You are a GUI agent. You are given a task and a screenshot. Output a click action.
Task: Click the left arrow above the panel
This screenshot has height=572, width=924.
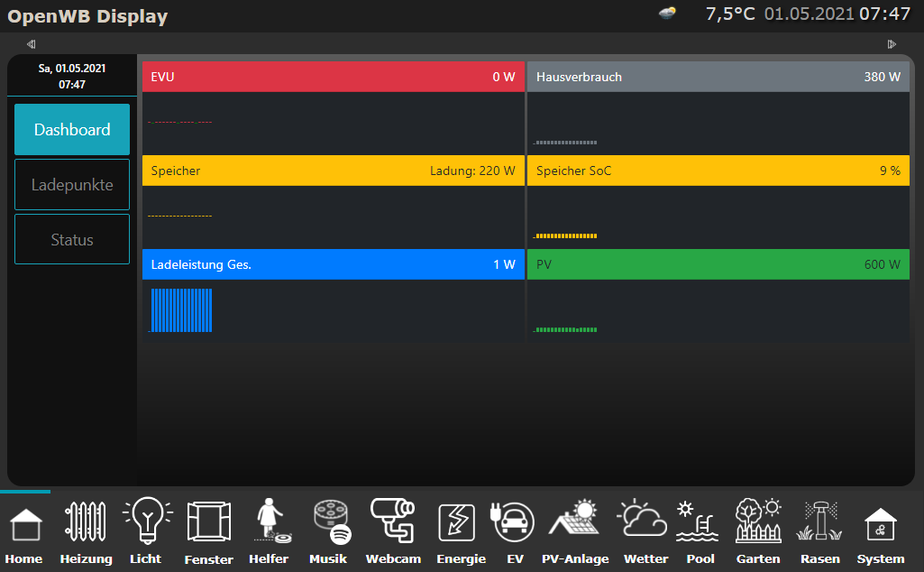click(x=31, y=44)
